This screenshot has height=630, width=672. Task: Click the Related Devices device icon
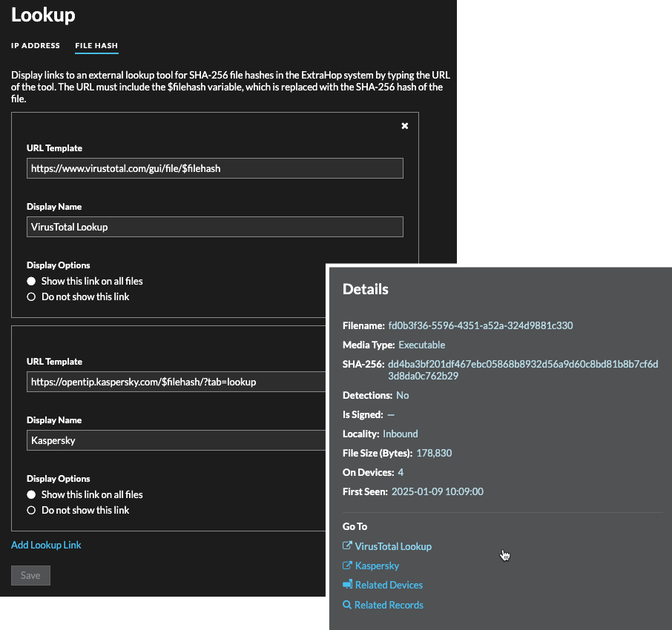pos(348,584)
